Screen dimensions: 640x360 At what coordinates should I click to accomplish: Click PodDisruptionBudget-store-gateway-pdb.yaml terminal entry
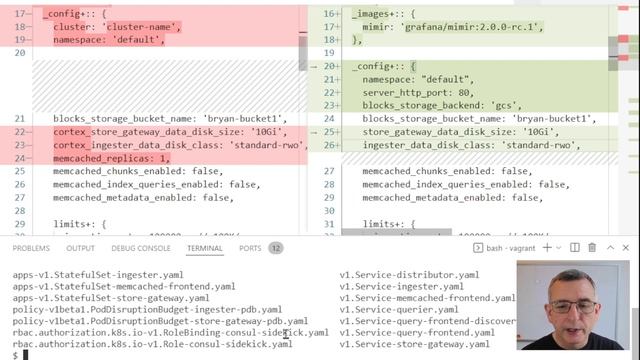(x=160, y=321)
